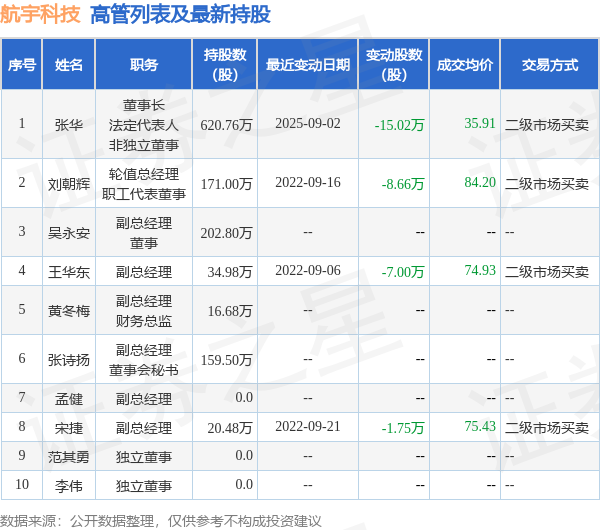Screen dimensions: 600x530
Task: Click the name 黄冬梅
Action: pyautogui.click(x=69, y=311)
